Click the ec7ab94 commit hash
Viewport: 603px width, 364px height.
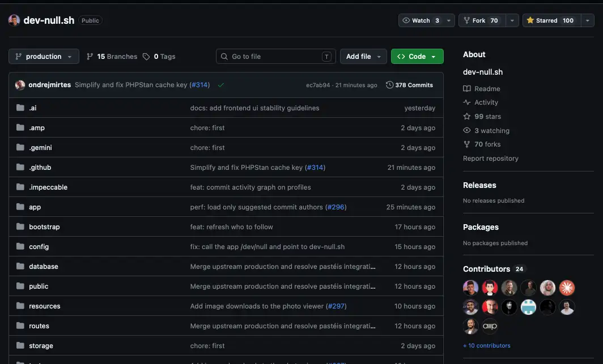[318, 85]
